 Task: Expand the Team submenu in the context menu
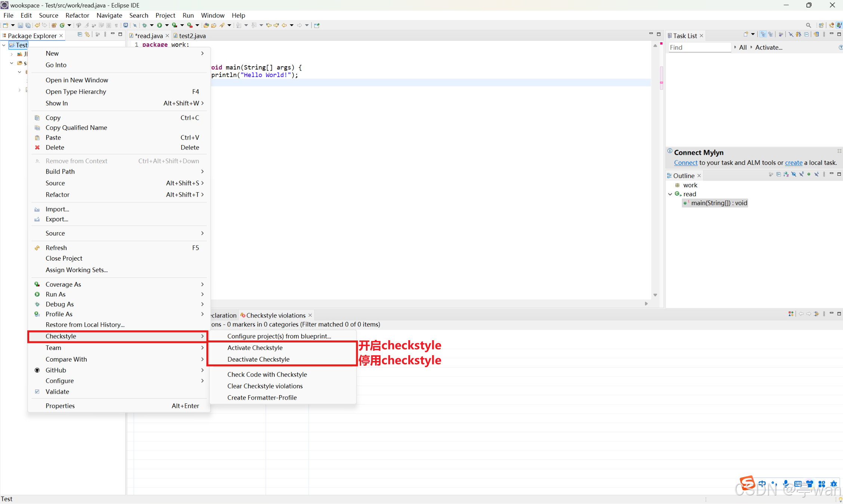pos(53,348)
